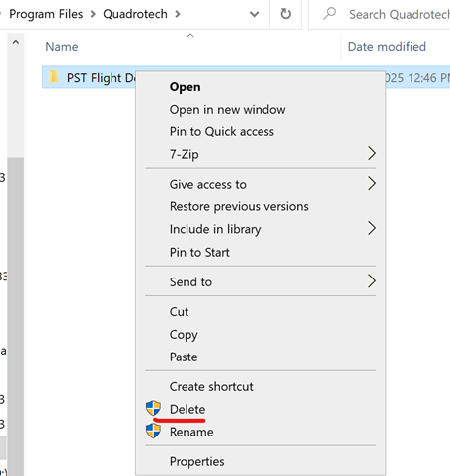Select the PST Flight folder name

(101, 78)
